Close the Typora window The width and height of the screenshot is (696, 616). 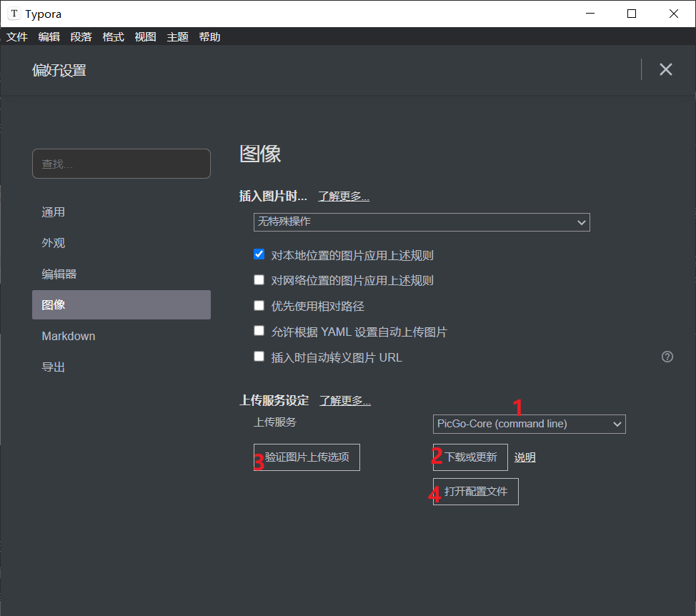[x=673, y=14]
